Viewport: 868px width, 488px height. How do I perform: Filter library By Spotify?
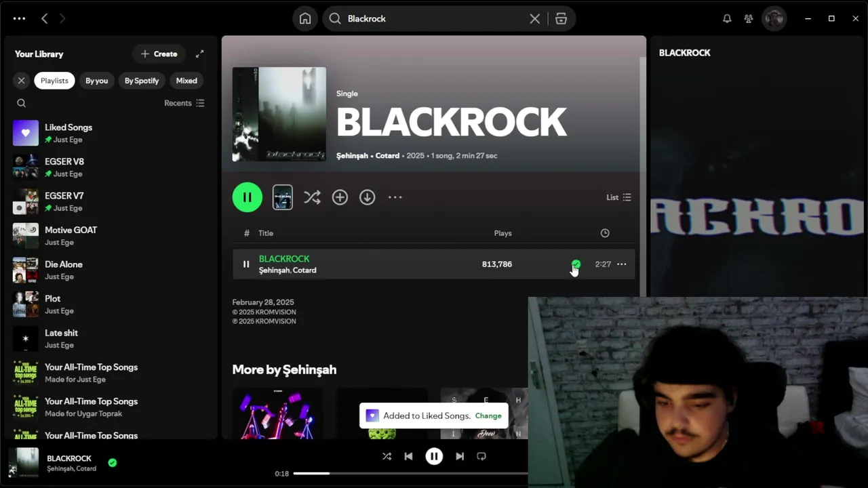[x=142, y=81]
